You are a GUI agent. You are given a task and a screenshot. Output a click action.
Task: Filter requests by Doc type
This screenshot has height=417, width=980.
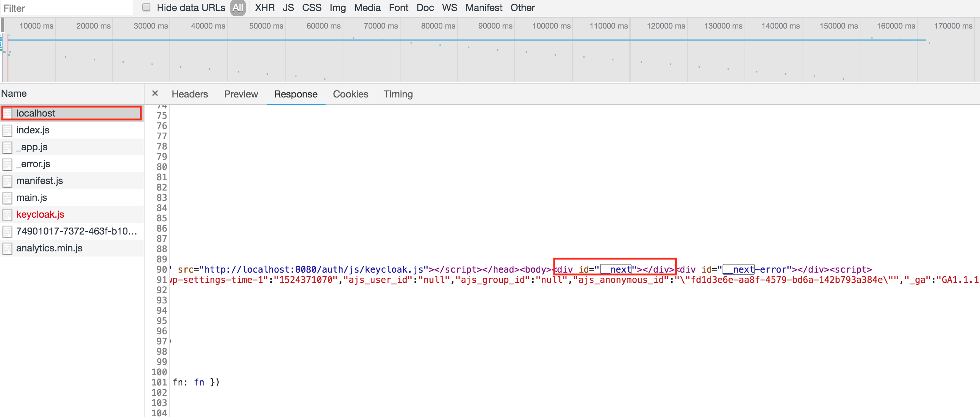(425, 8)
